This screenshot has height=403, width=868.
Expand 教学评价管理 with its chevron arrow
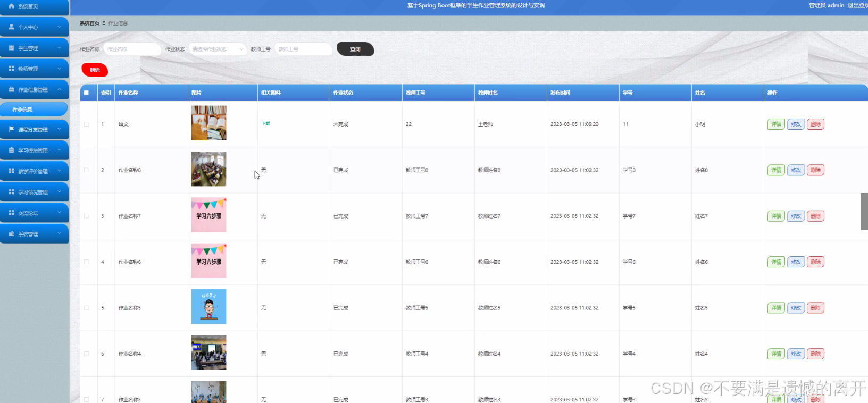point(59,171)
